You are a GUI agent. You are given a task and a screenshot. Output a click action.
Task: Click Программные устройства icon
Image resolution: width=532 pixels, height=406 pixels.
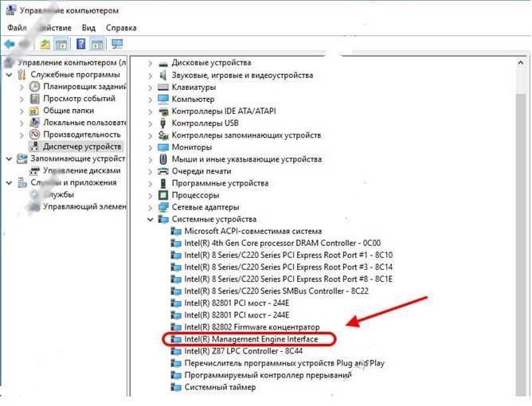click(163, 183)
